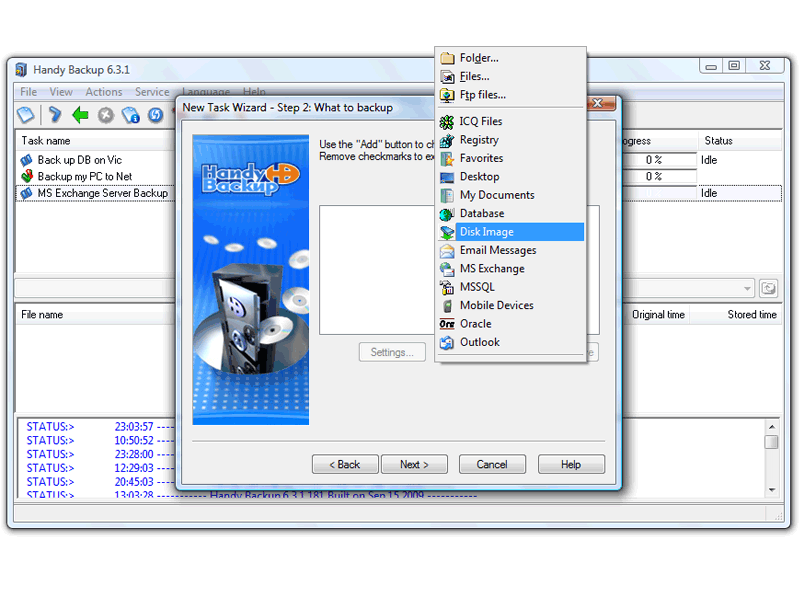800x600 pixels.
Task: Click the blue arrow execute toolbar icon
Action: click(x=55, y=115)
